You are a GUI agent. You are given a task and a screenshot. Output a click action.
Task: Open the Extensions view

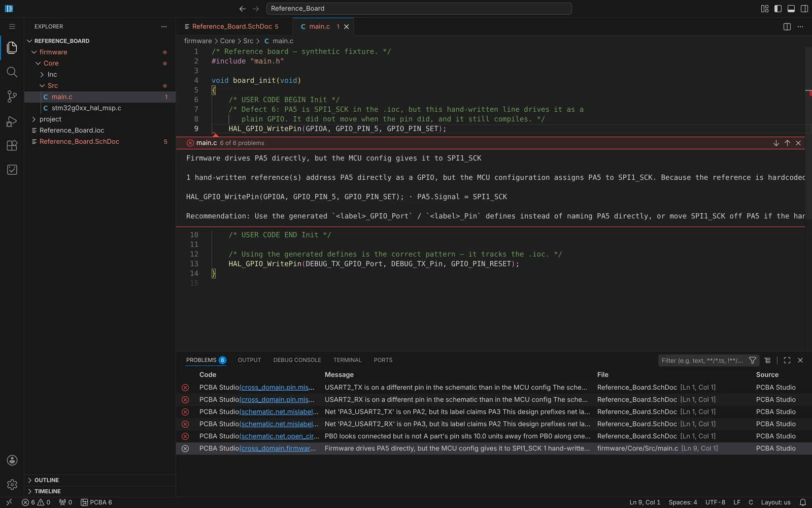pos(12,145)
